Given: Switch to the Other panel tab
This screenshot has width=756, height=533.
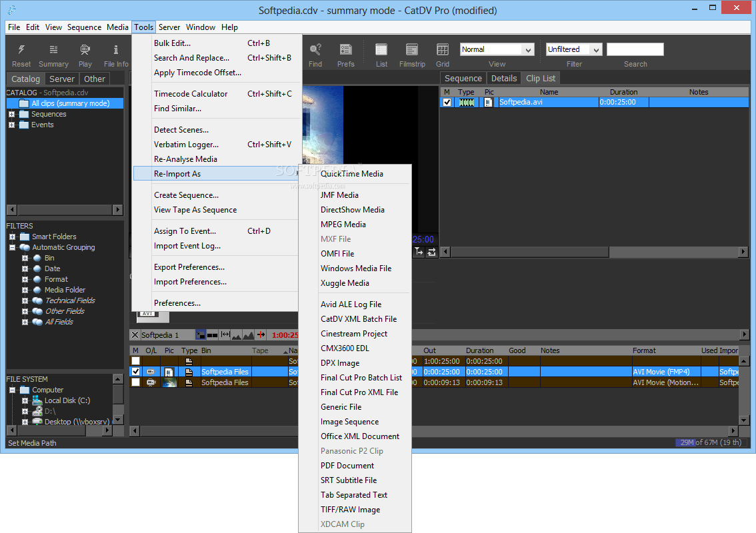Looking at the screenshot, I should coord(95,79).
